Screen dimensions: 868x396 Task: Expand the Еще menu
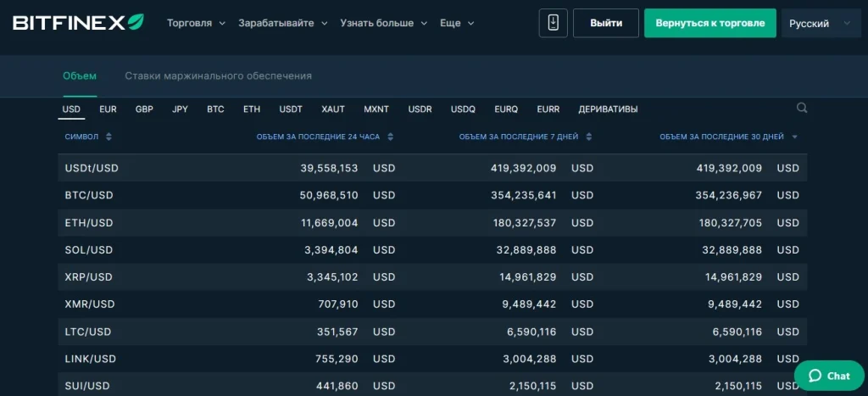457,23
